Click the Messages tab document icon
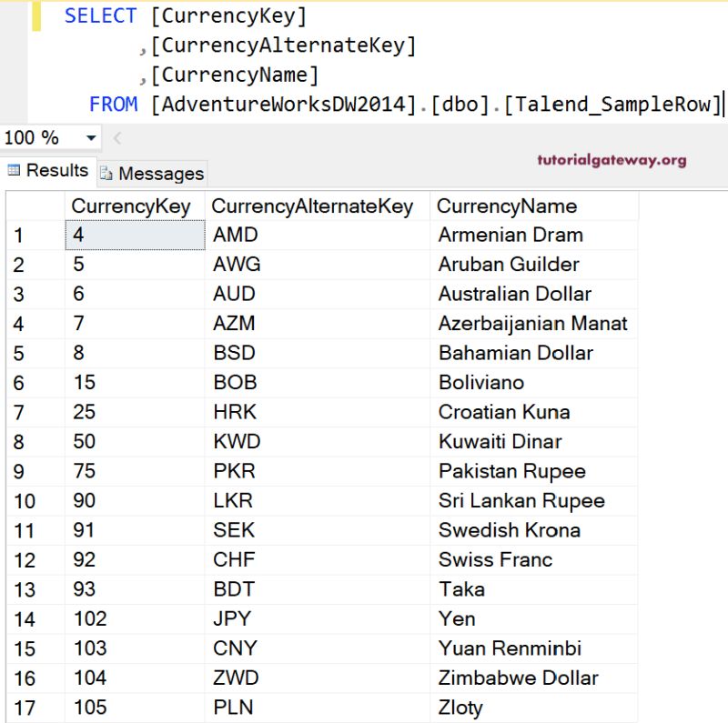This screenshot has height=723, width=728. point(107,173)
